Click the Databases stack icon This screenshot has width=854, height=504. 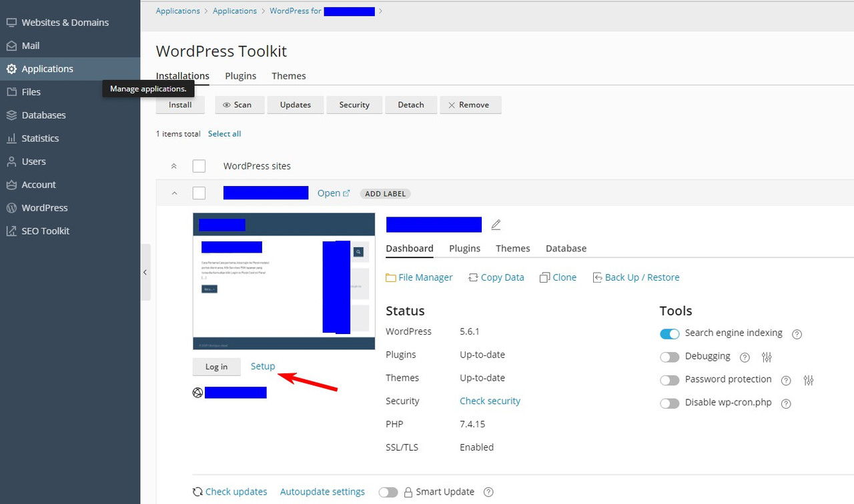pos(11,115)
